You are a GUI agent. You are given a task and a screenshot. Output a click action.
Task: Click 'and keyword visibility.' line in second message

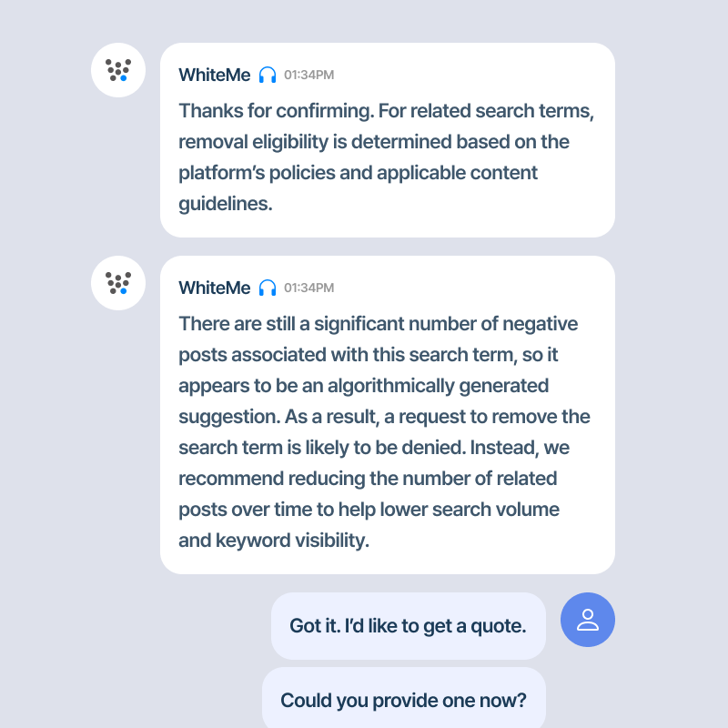coord(274,541)
